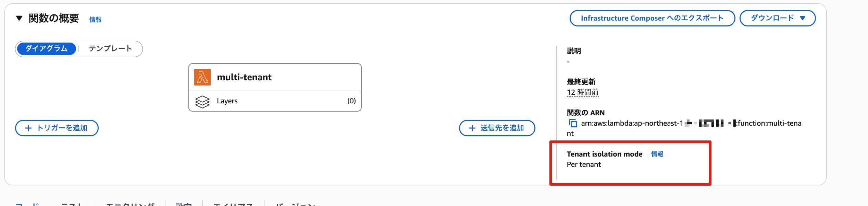Click the Layers stack icon
The height and width of the screenshot is (206, 868).
tap(202, 101)
